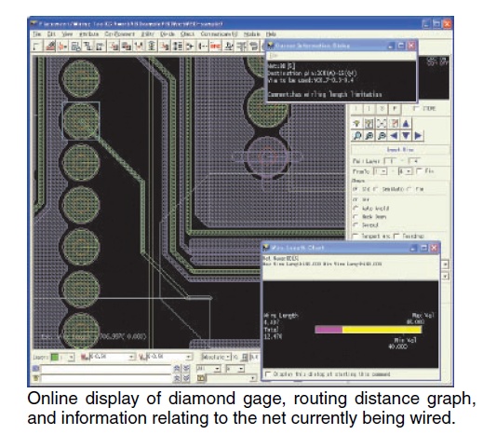Viewport: 483px width, 448px height.
Task: Click the Input Wire button in side panel
Action: pos(400,150)
